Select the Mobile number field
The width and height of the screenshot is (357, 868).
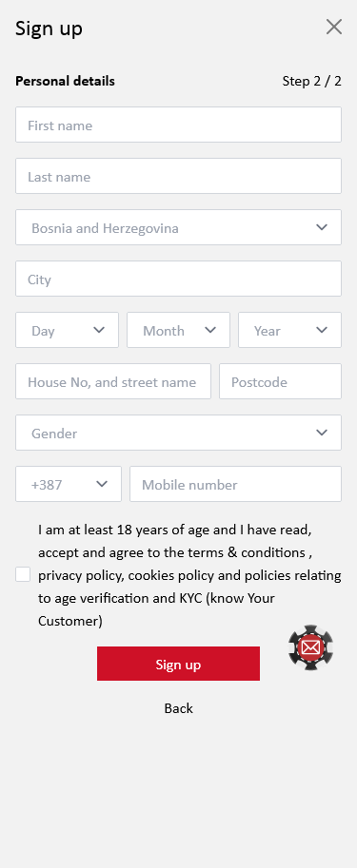tap(235, 484)
